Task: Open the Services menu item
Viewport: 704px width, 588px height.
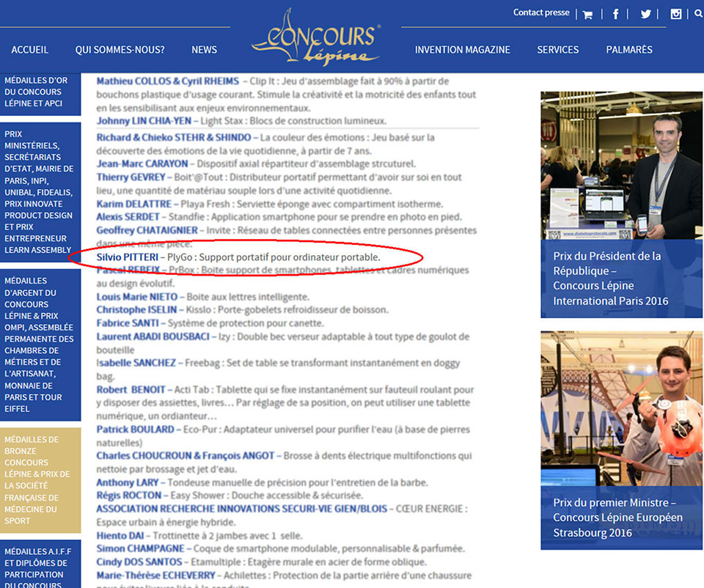Action: tap(557, 50)
